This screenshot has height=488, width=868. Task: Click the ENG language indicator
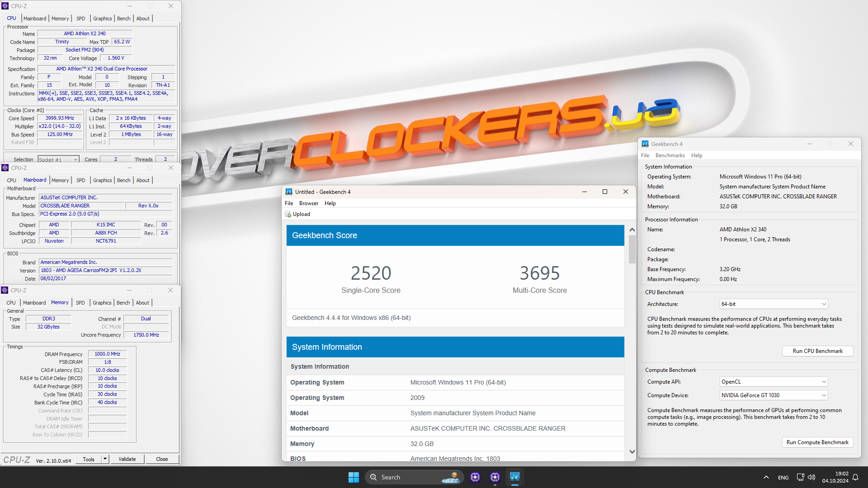click(783, 478)
